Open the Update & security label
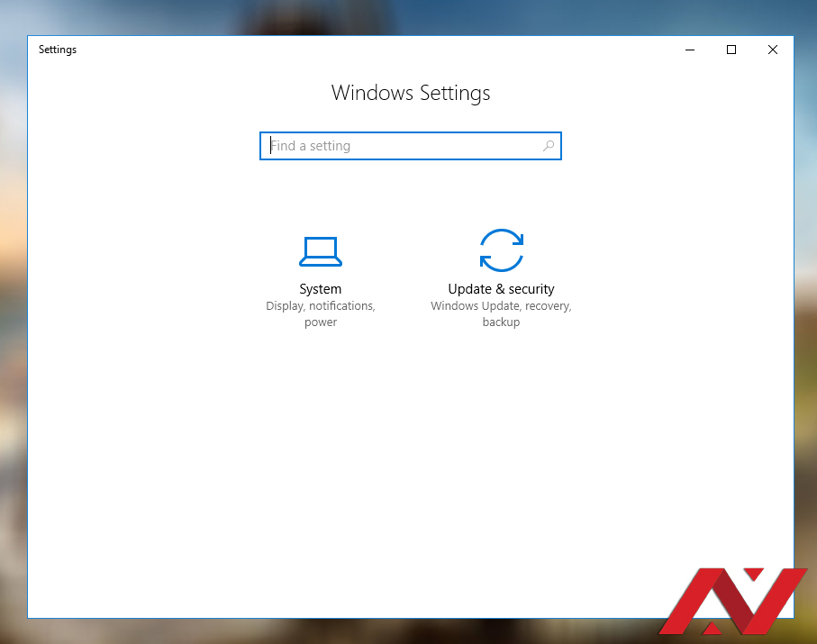 [501, 288]
